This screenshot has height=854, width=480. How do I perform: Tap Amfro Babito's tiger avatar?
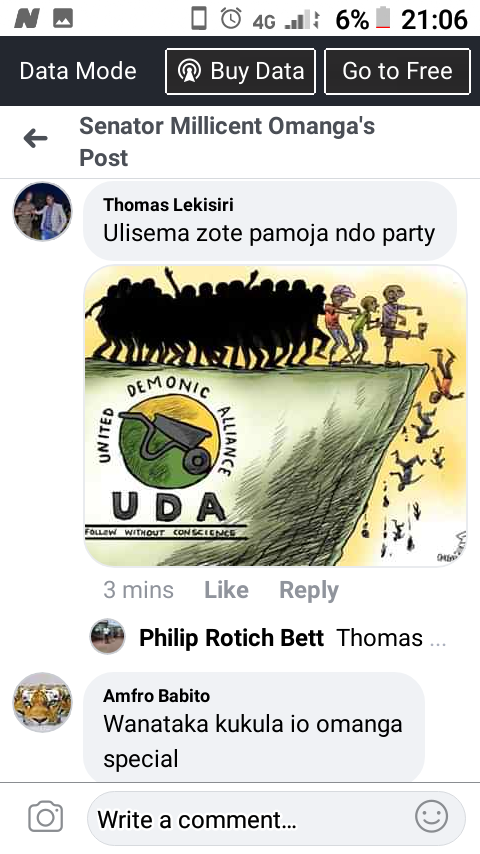(42, 702)
